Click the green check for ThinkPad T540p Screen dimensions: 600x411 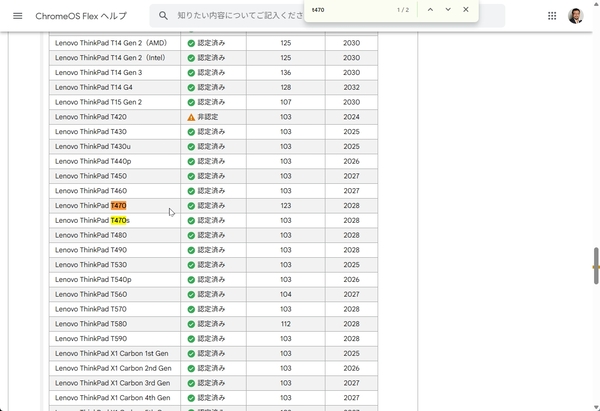click(191, 280)
